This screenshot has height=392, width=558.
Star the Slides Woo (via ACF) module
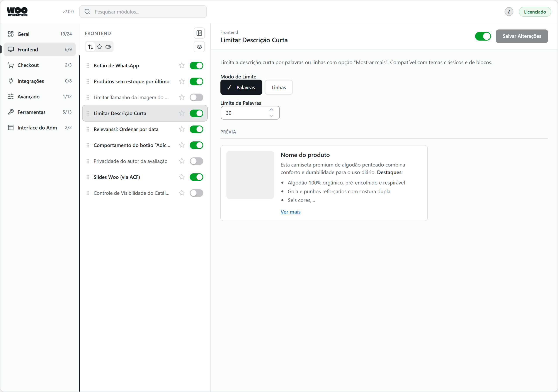182,177
